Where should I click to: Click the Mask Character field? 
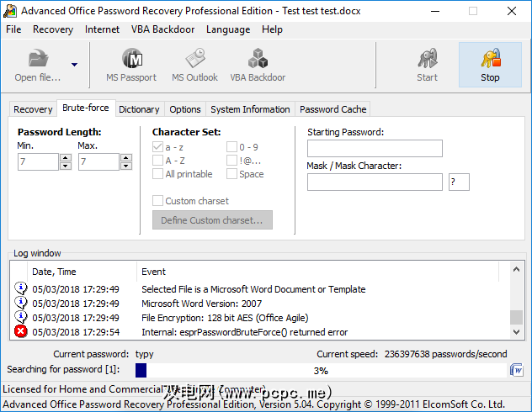459,182
